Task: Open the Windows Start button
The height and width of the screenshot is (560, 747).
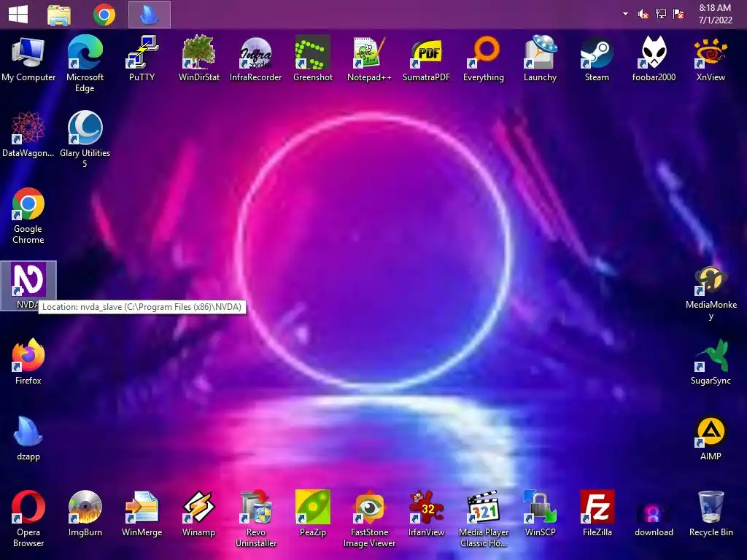Action: 18,15
